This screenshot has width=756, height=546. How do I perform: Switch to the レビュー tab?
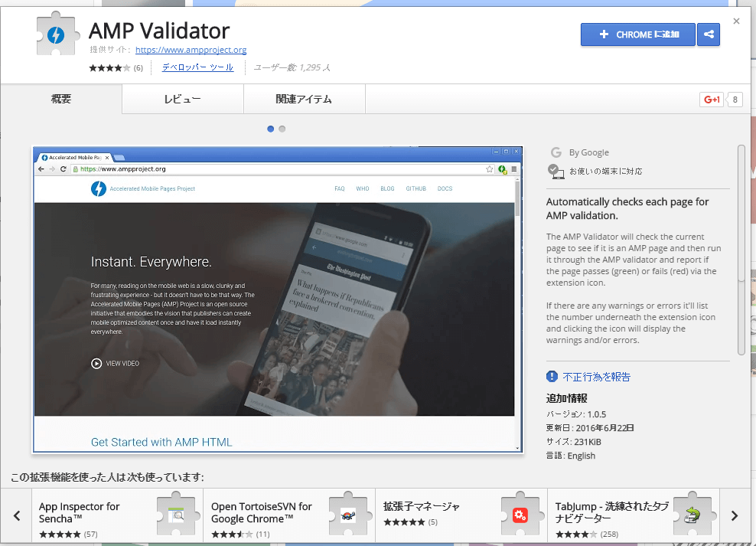[x=182, y=100]
